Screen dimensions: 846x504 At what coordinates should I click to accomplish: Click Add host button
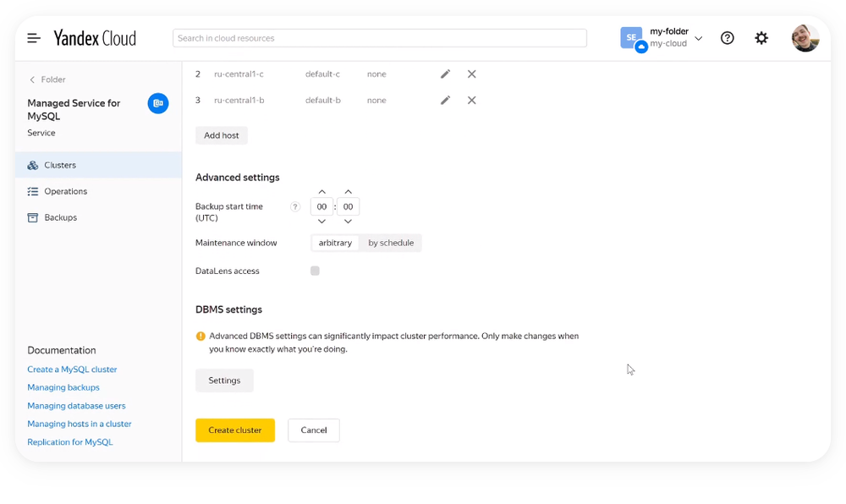(221, 135)
